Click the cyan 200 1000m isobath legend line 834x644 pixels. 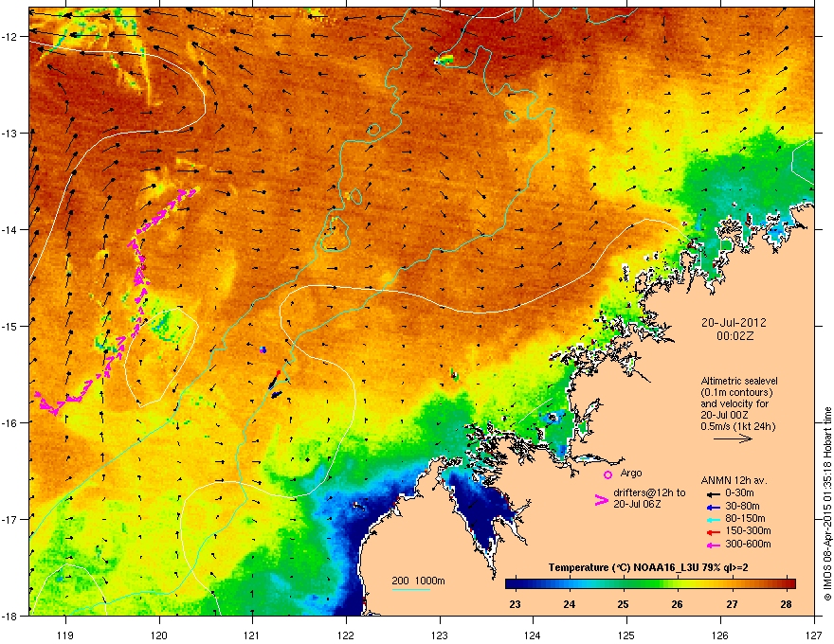click(x=410, y=589)
